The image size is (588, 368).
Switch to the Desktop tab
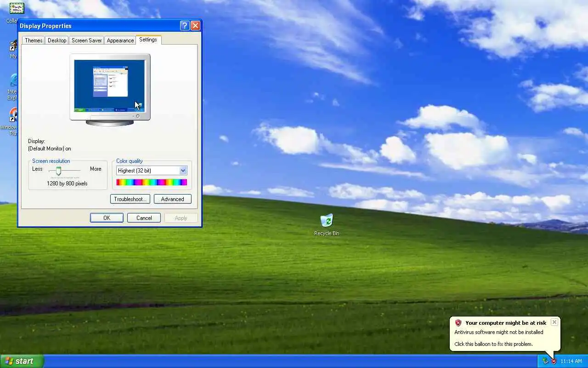[57, 40]
